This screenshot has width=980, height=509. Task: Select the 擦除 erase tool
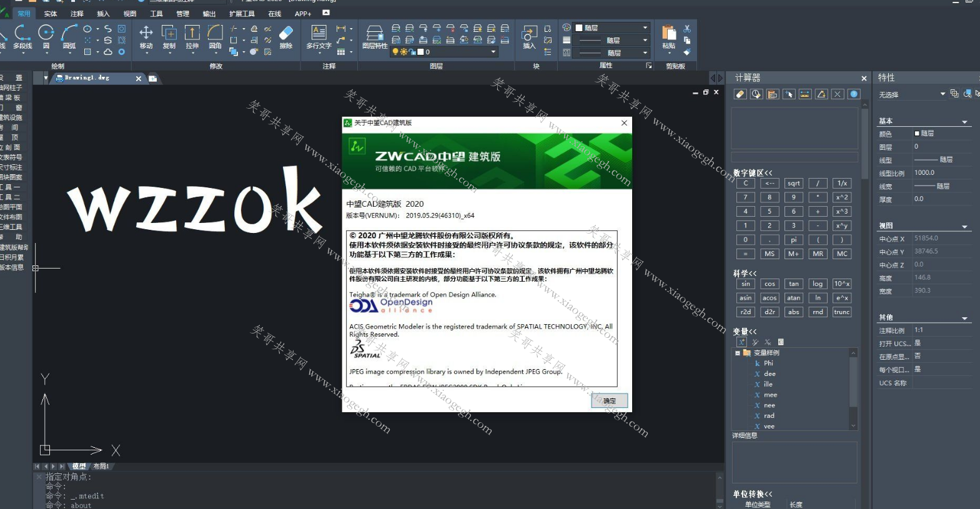(286, 37)
